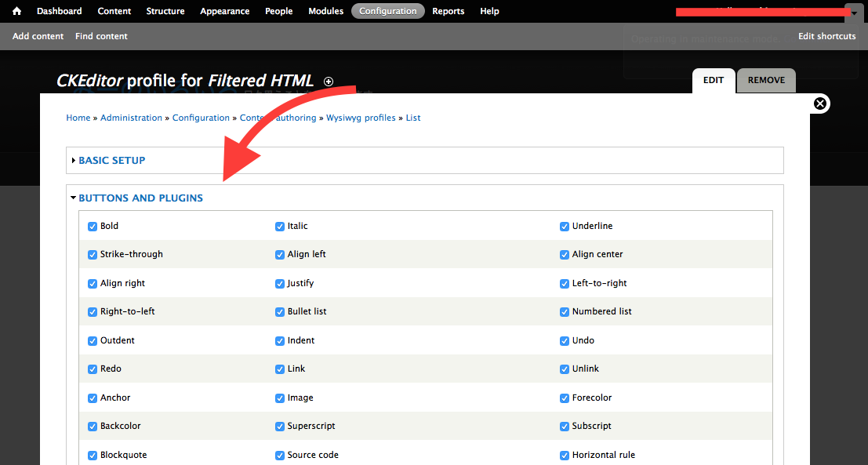Image resolution: width=868 pixels, height=465 pixels.
Task: Toggle the Strike-through checkbox
Action: point(93,255)
